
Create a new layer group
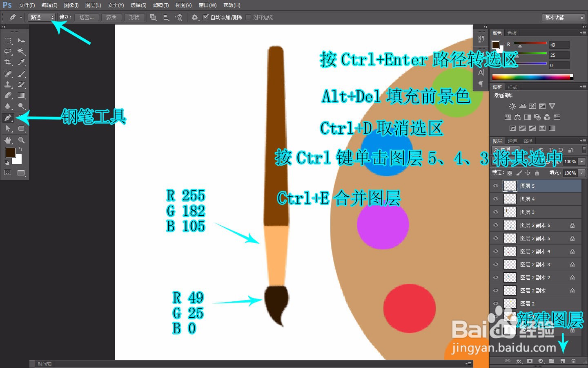pos(552,361)
